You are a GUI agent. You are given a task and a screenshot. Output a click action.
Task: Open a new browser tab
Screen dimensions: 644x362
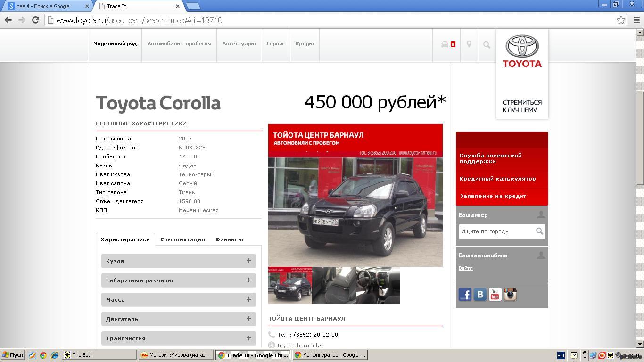pos(193,6)
